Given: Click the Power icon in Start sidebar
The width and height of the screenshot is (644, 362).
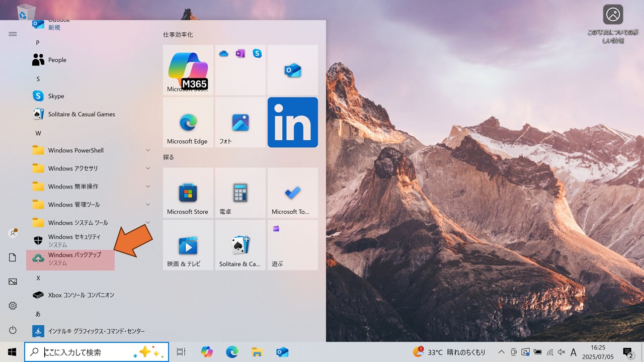Looking at the screenshot, I should click(x=13, y=330).
